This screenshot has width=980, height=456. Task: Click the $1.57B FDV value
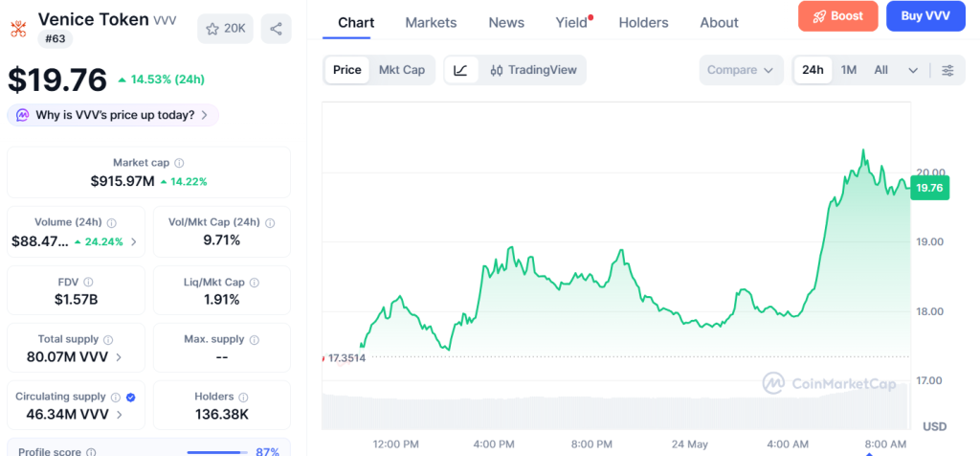point(77,300)
